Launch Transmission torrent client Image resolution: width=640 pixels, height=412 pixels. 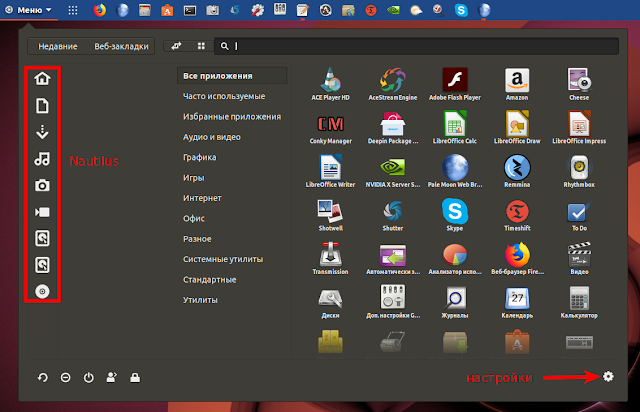(331, 258)
